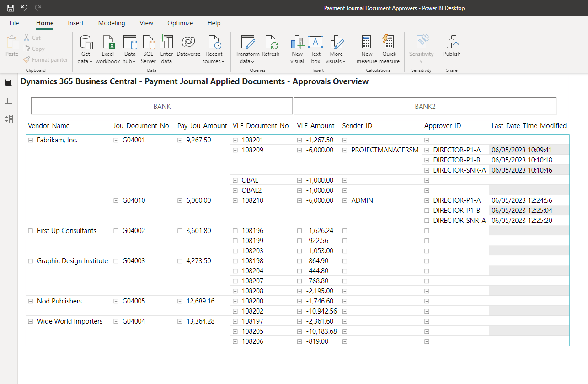Switch to Report view in sidebar

(x=8, y=82)
